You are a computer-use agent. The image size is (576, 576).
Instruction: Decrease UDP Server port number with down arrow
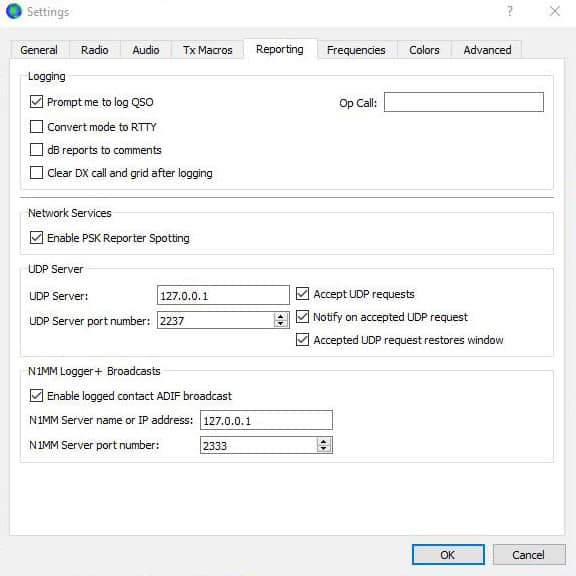(x=281, y=324)
